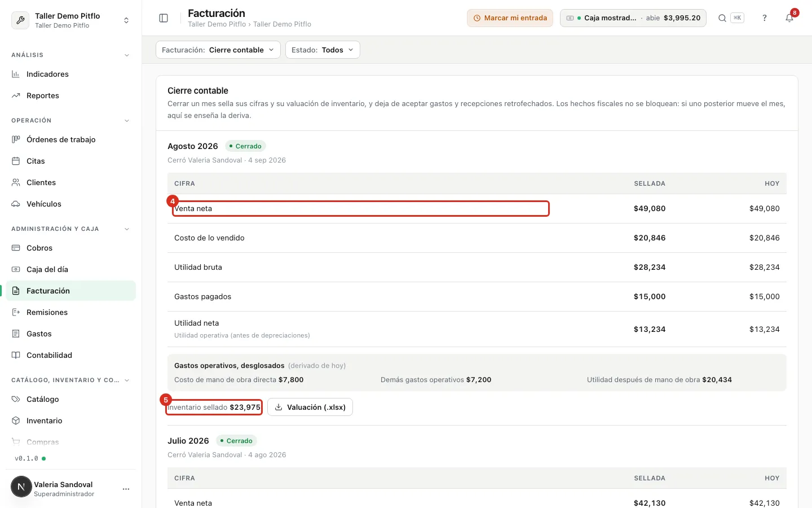Screen dimensions: 812x508
Task: Click the Julio 2026 Cerrado status badge
Action: tap(236, 441)
